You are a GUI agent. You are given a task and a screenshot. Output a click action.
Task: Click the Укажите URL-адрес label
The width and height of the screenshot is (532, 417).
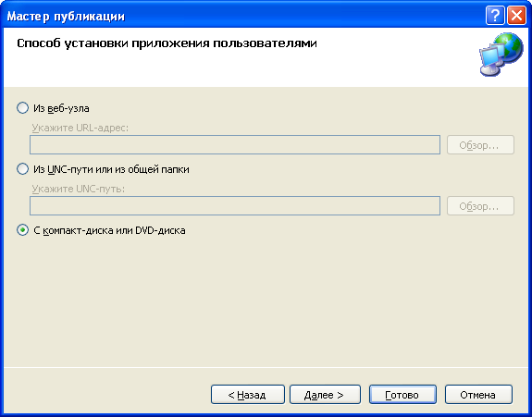(x=80, y=128)
